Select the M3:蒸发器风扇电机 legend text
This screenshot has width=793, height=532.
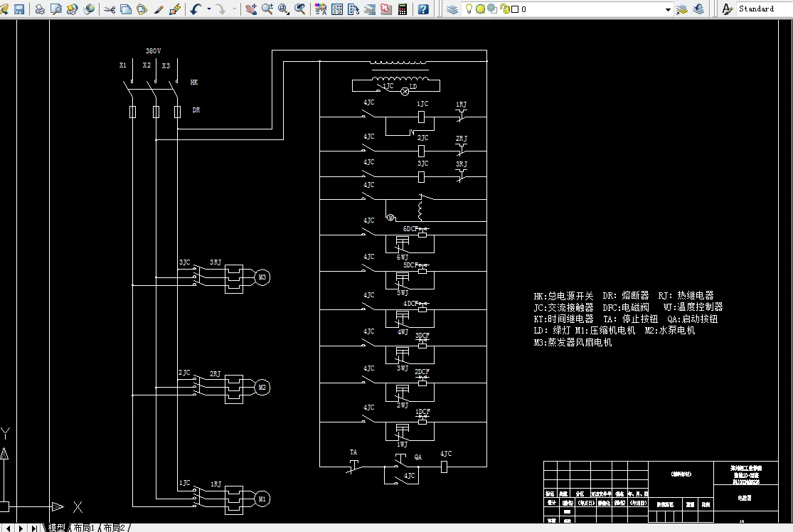click(x=573, y=342)
